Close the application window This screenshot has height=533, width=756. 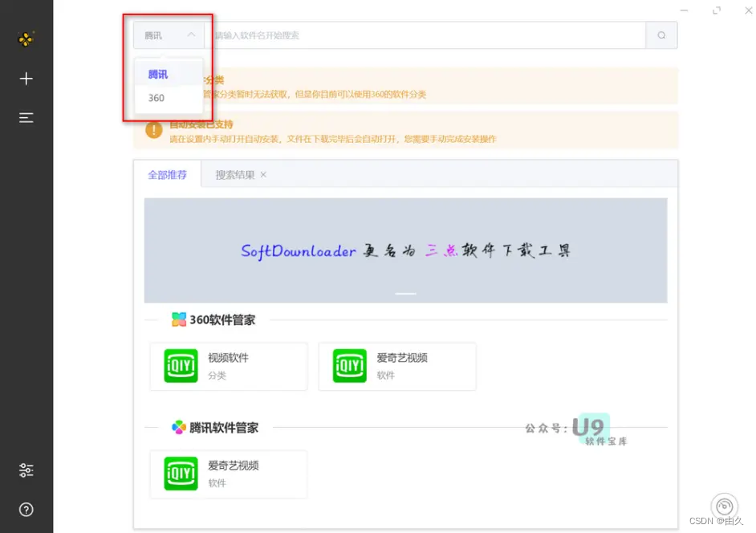click(x=749, y=10)
